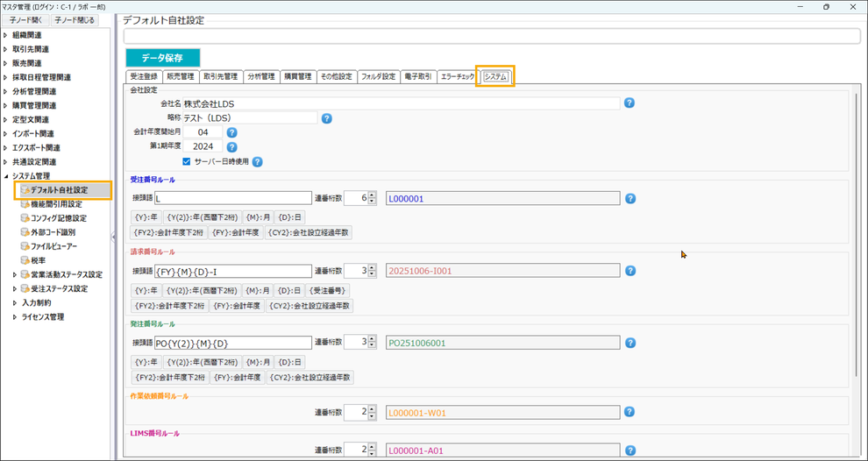Toggle the サーバー日時使用 checkbox
The image size is (868, 461).
(x=187, y=162)
